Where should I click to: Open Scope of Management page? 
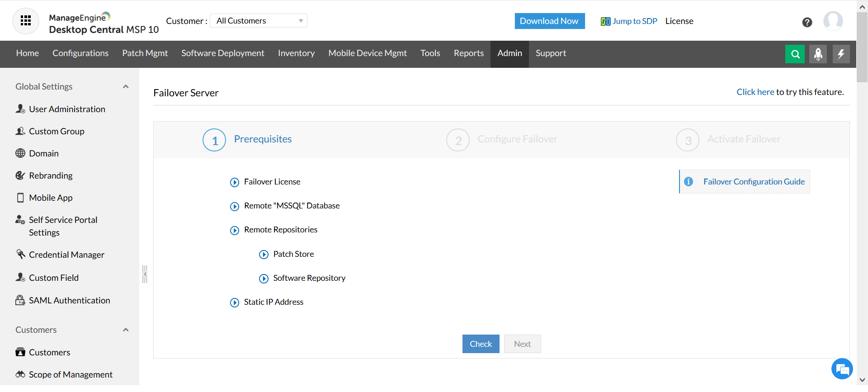tap(71, 374)
